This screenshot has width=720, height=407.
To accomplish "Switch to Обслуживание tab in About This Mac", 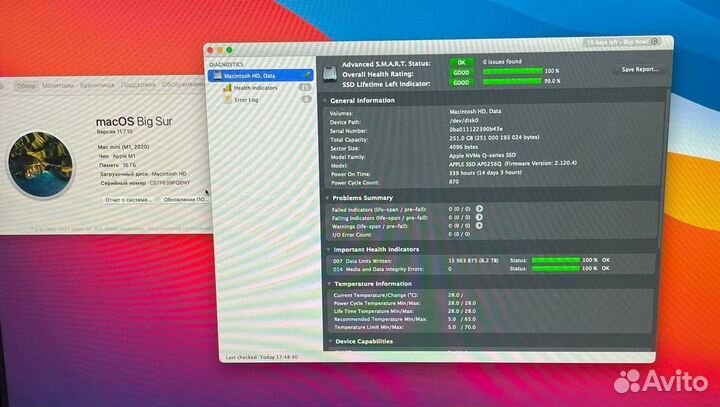I will pos(183,84).
